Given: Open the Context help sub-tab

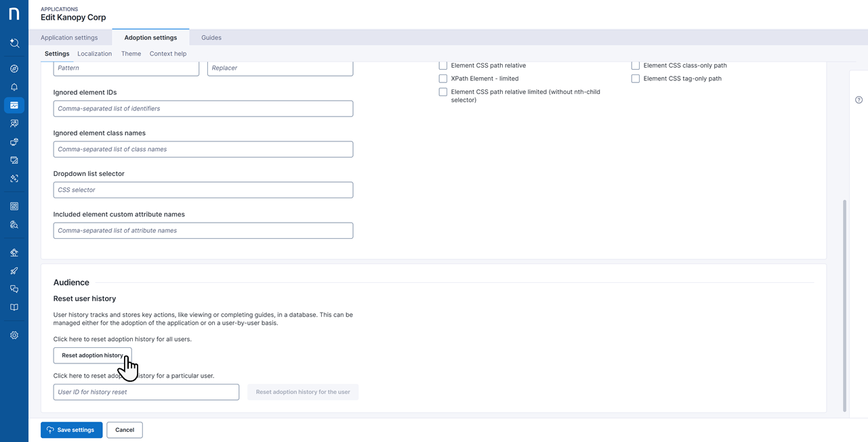Looking at the screenshot, I should [x=168, y=53].
